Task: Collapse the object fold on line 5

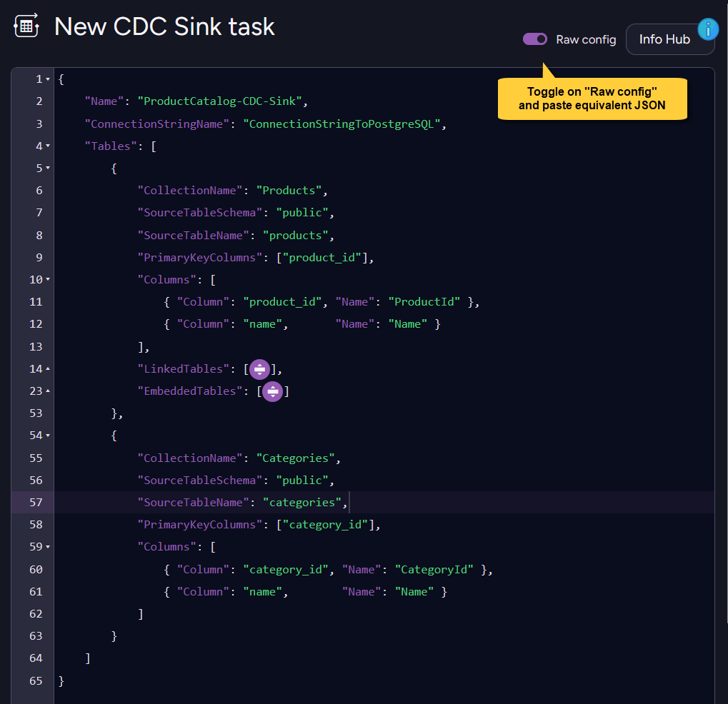Action: pyautogui.click(x=48, y=168)
